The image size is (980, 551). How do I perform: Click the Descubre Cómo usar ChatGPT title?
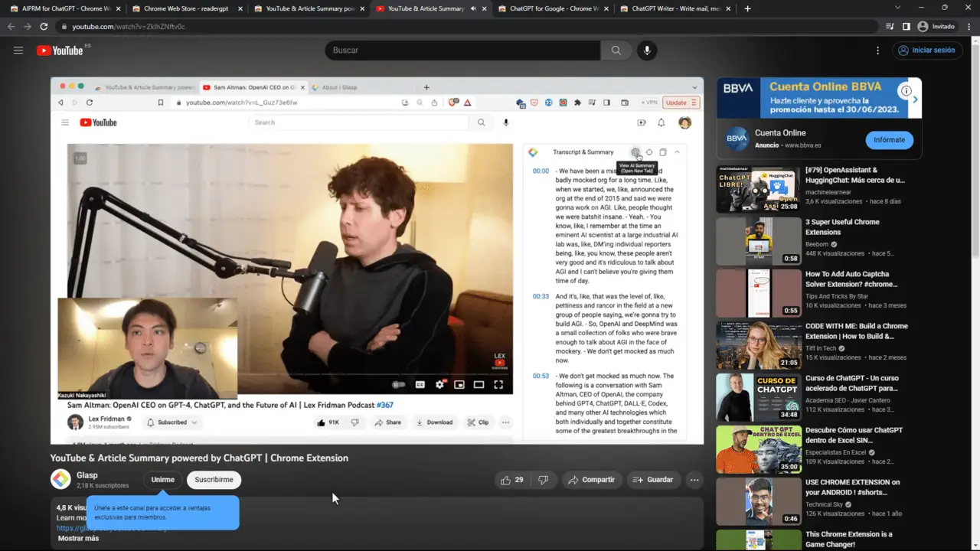(x=854, y=435)
